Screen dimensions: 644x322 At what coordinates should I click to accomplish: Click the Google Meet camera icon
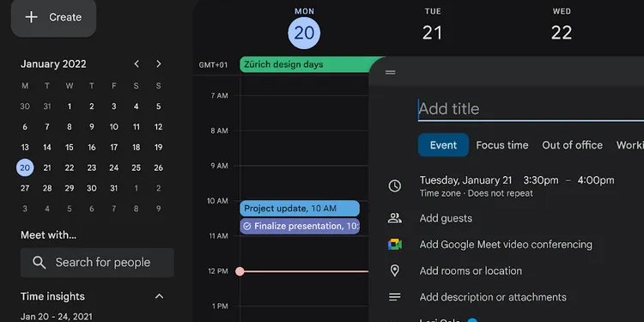(395, 245)
